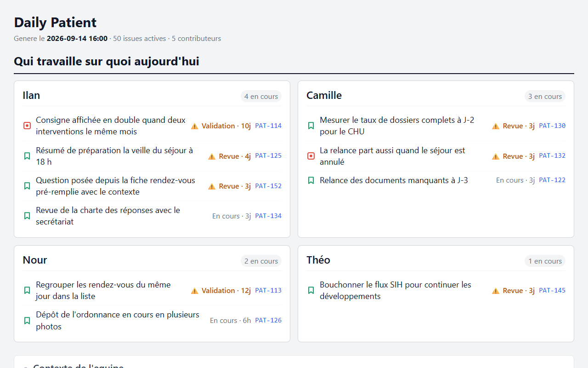Click the "3 en cours" badge on Camille's card
The width and height of the screenshot is (588, 368).
(545, 96)
